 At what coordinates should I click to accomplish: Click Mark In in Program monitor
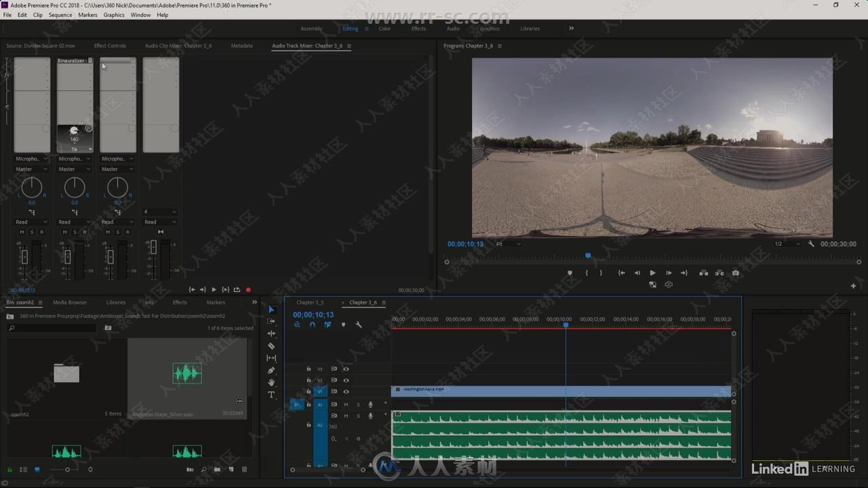point(587,273)
